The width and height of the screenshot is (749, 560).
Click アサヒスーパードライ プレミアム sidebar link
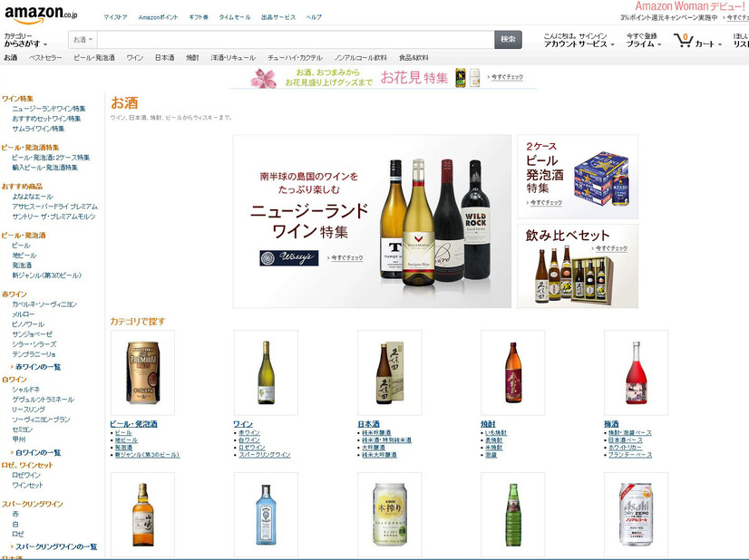click(x=55, y=207)
